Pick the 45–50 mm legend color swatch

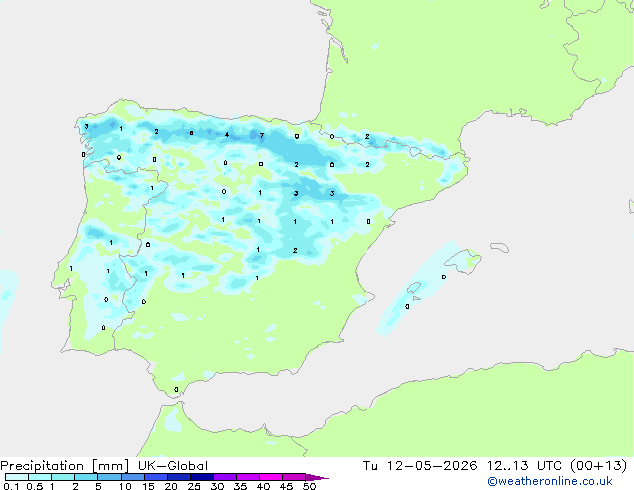[294, 477]
